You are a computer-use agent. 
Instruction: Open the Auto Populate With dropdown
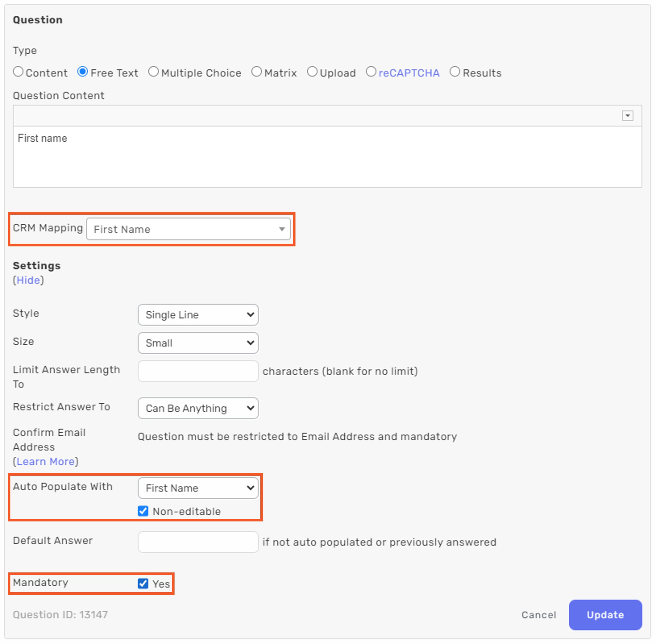[x=198, y=488]
